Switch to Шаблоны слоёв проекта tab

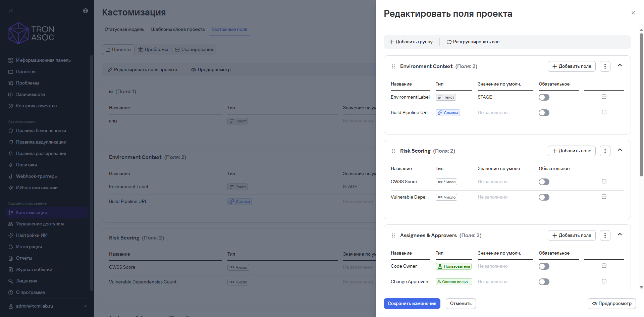178,30
